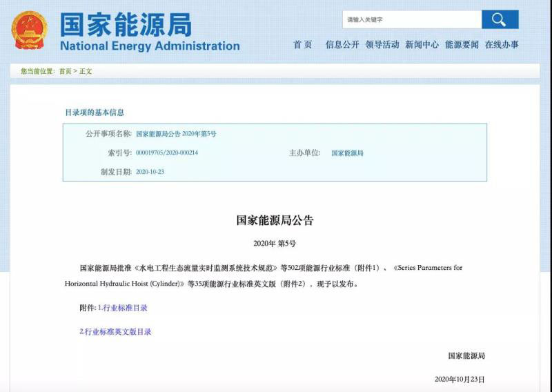Click the bold 国家能源局公告 article heading
Image resolution: width=552 pixels, height=392 pixels.
coord(275,221)
